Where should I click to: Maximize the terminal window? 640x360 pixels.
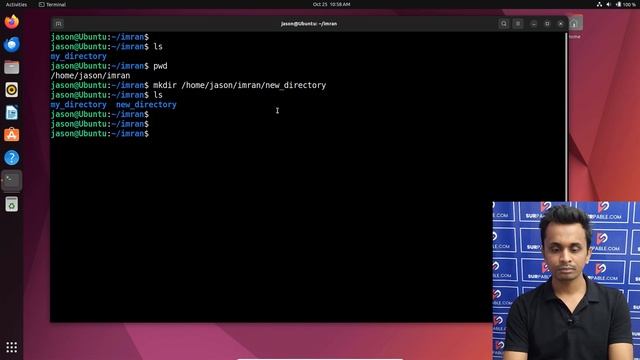click(547, 24)
